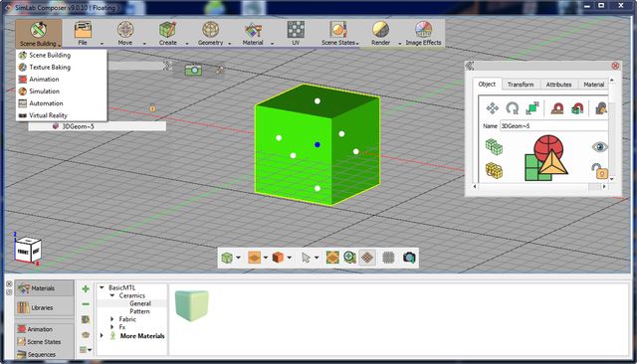Choose Animation from workbench menu
Image resolution: width=637 pixels, height=364 pixels.
click(x=62, y=80)
